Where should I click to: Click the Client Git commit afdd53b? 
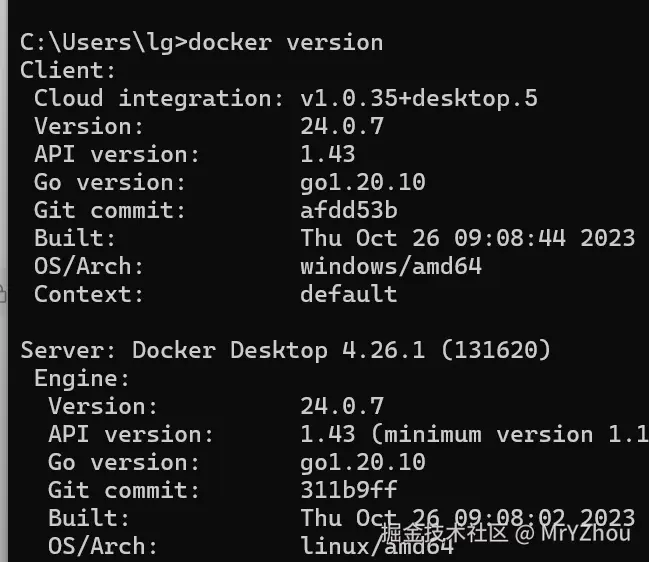pos(348,210)
